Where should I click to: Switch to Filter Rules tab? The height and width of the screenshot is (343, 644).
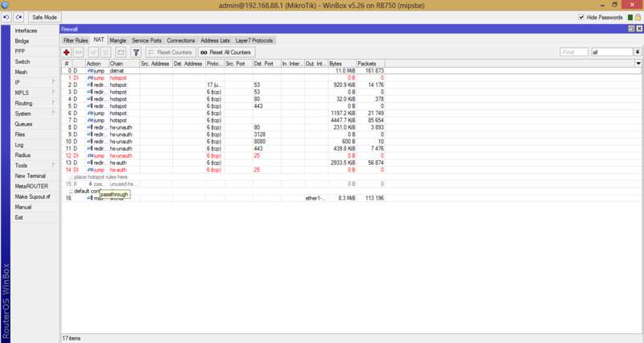coord(76,40)
